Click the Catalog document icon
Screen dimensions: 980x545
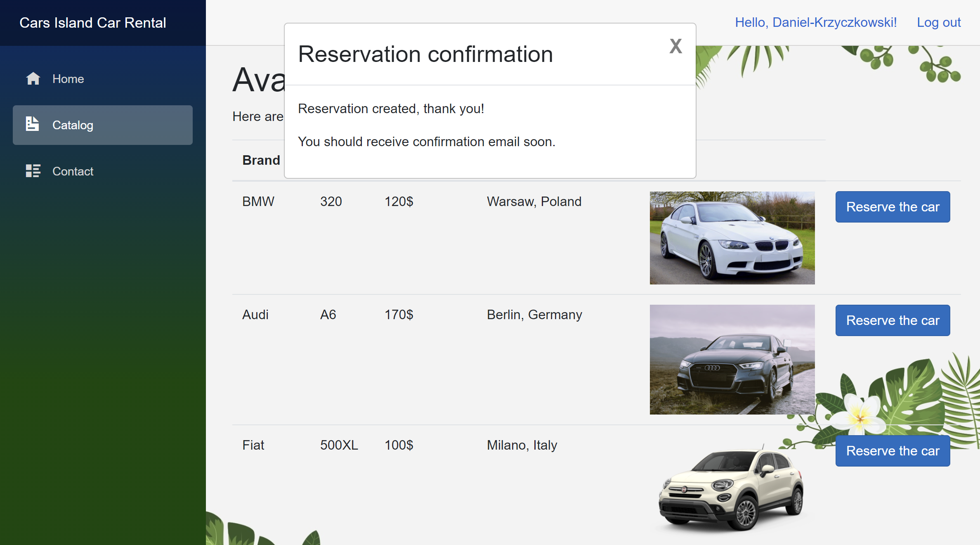(32, 124)
